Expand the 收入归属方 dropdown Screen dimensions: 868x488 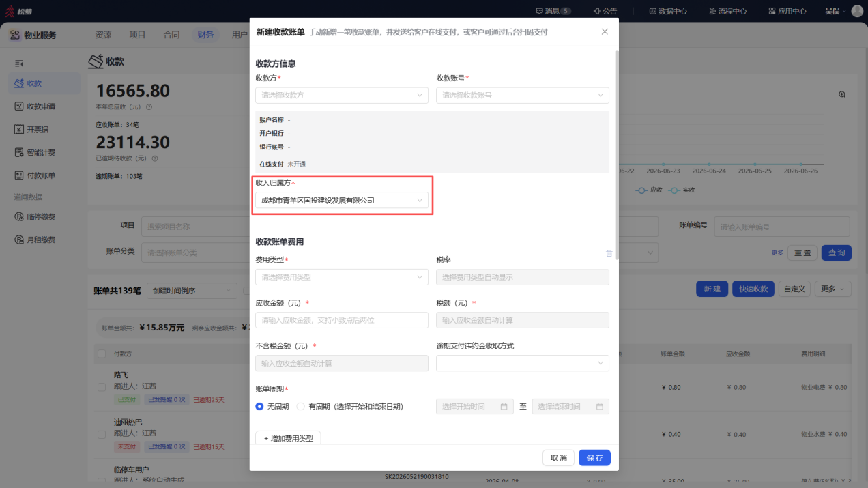pyautogui.click(x=342, y=201)
